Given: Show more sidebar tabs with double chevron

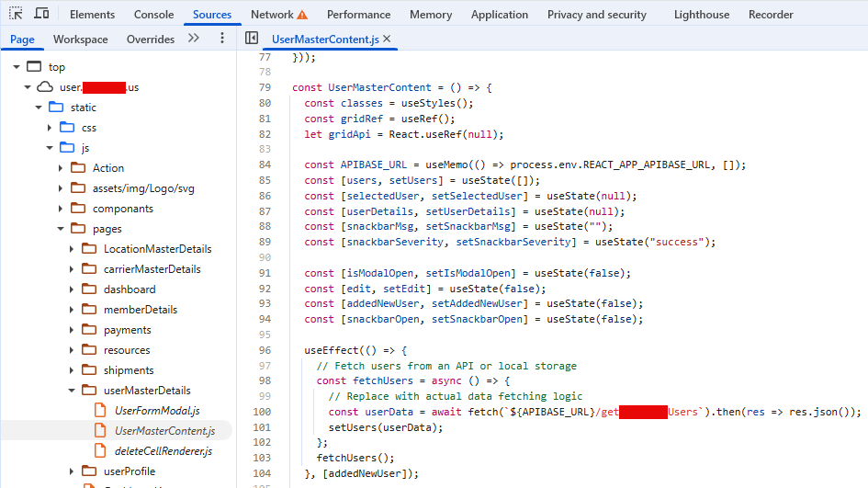Looking at the screenshot, I should (x=193, y=39).
